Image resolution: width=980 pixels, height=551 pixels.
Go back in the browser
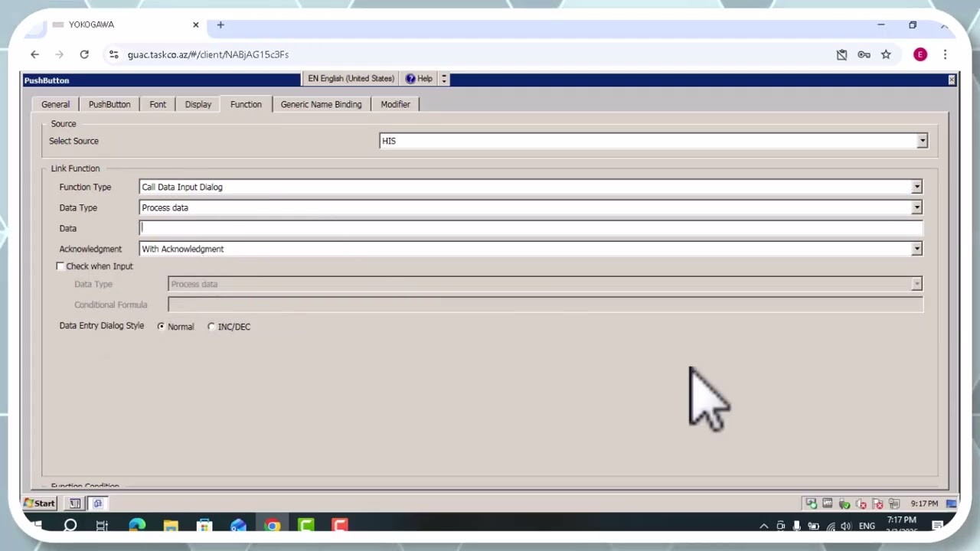34,54
